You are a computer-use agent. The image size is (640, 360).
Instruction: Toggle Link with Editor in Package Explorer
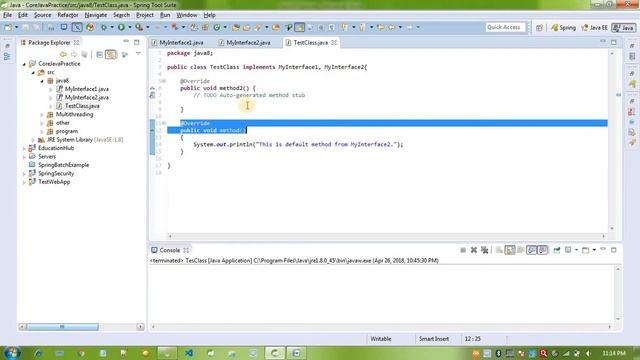(x=111, y=54)
